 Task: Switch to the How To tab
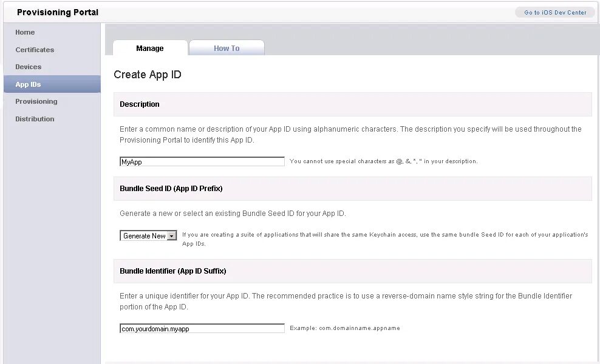click(227, 49)
